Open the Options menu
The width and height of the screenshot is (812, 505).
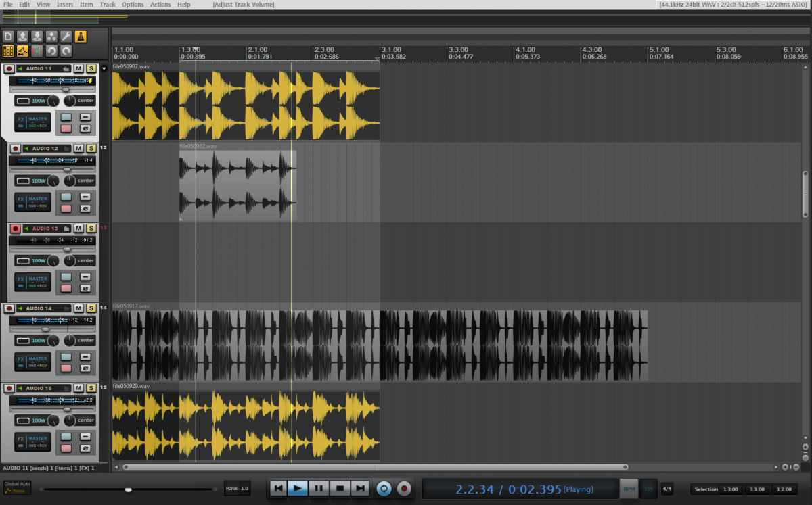click(x=133, y=5)
